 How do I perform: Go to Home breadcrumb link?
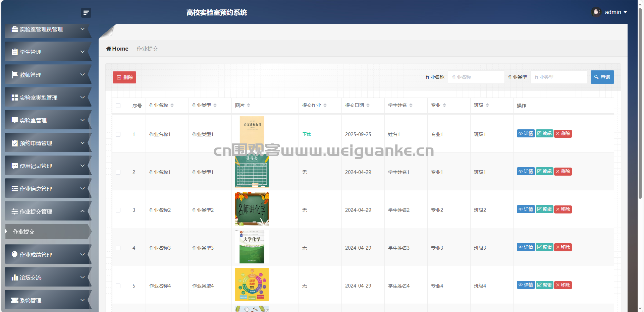coord(117,49)
